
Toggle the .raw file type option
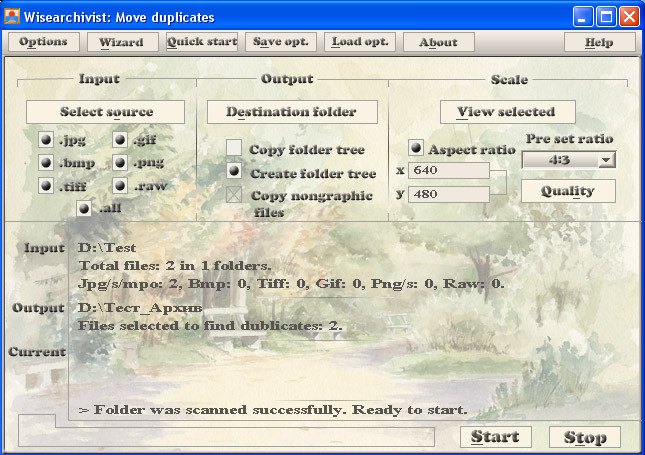120,186
